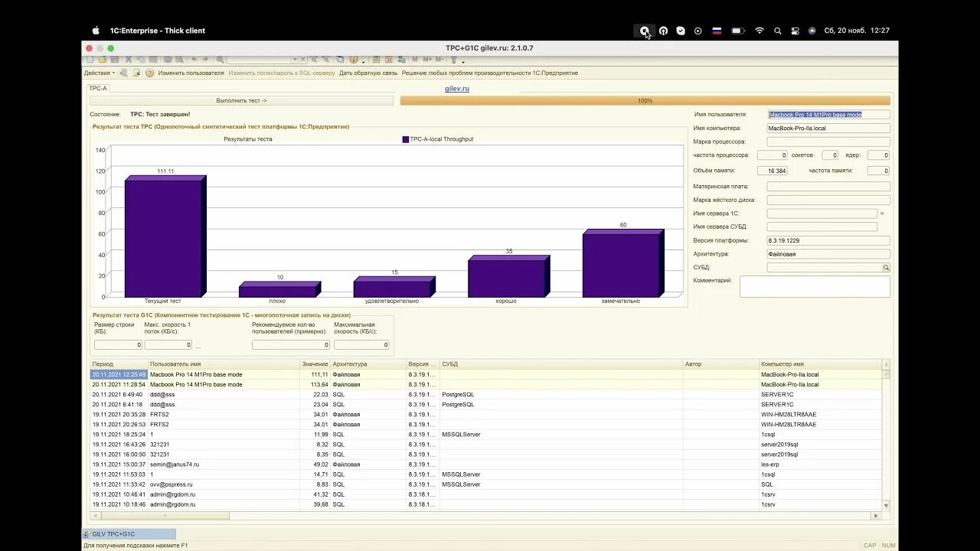Click the clear (X) button beside search field
This screenshot has width=980, height=551.
(x=302, y=59)
